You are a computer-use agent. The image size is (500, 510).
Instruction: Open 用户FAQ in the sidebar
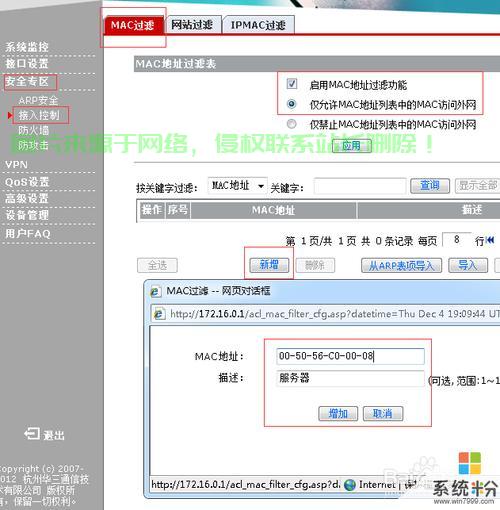(x=28, y=234)
